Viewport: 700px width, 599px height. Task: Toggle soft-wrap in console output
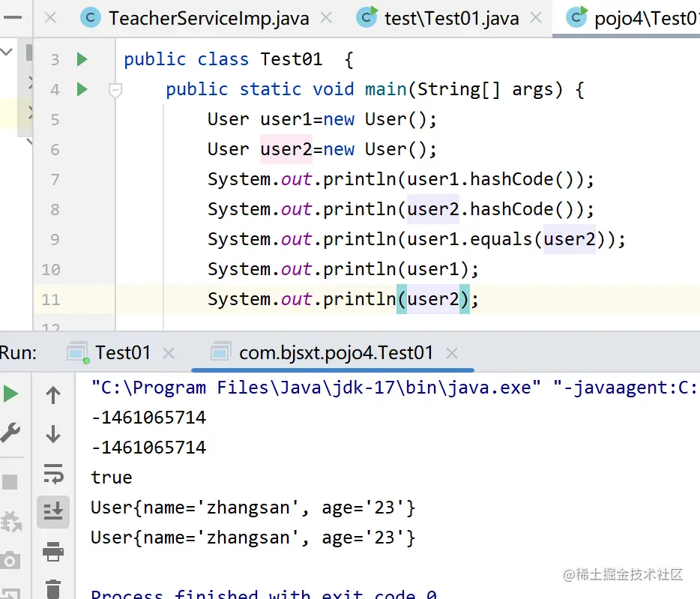53,474
